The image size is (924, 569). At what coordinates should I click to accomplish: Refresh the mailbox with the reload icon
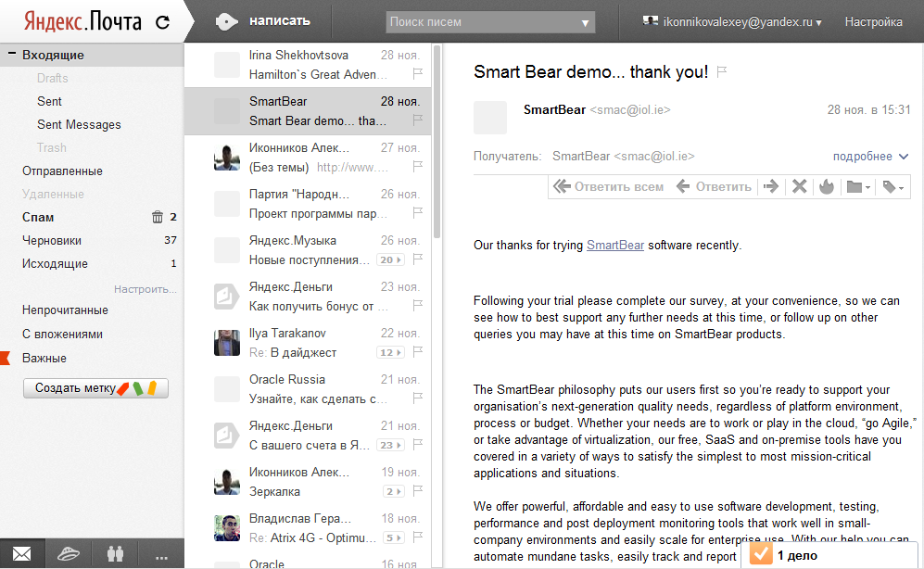(x=162, y=22)
